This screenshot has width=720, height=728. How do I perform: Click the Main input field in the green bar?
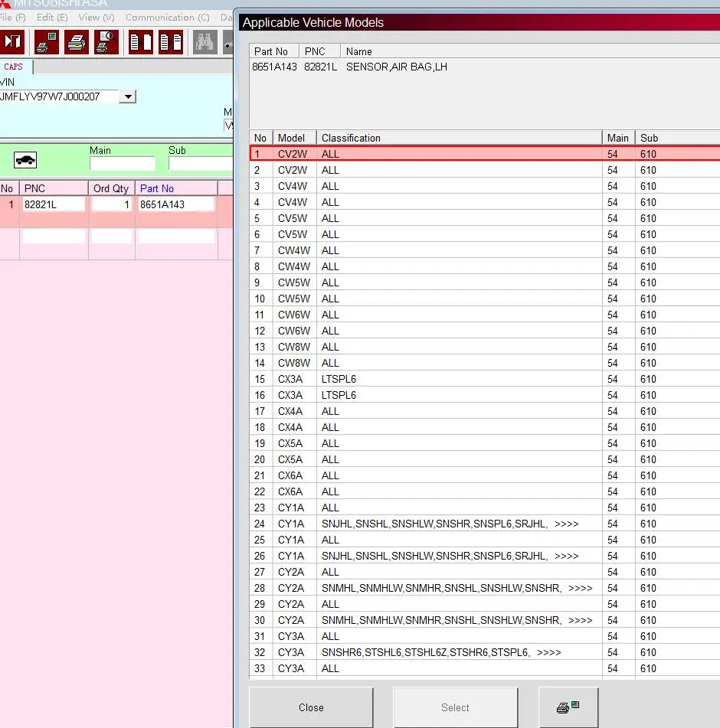pos(122,163)
